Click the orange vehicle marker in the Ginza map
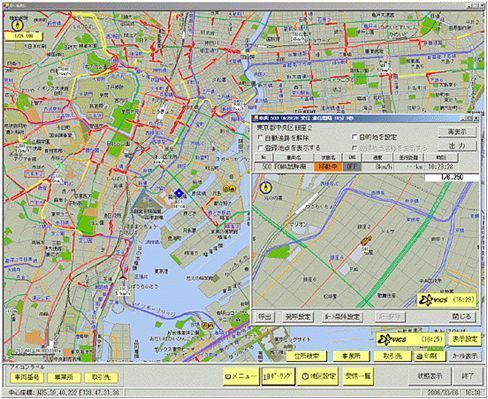This screenshot has height=399, width=488. pyautogui.click(x=366, y=240)
